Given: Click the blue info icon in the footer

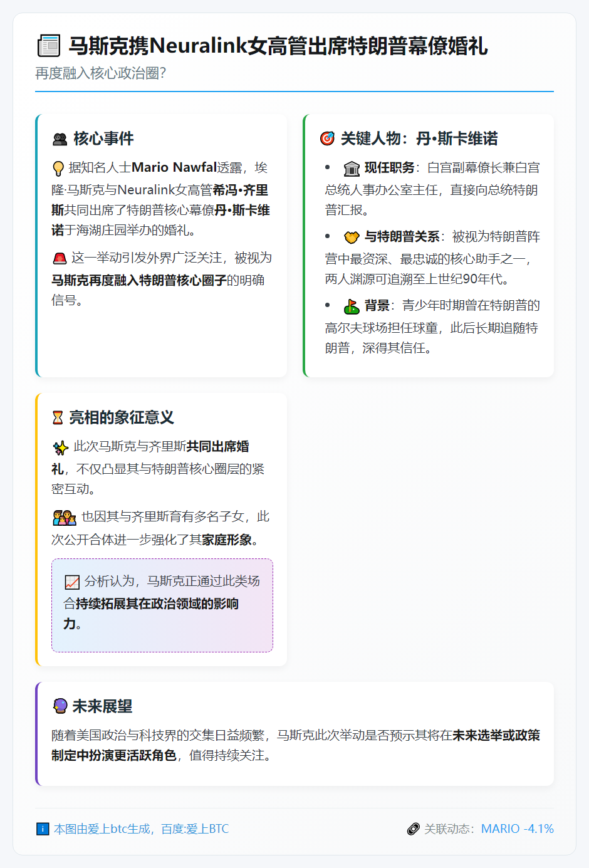Looking at the screenshot, I should point(43,829).
